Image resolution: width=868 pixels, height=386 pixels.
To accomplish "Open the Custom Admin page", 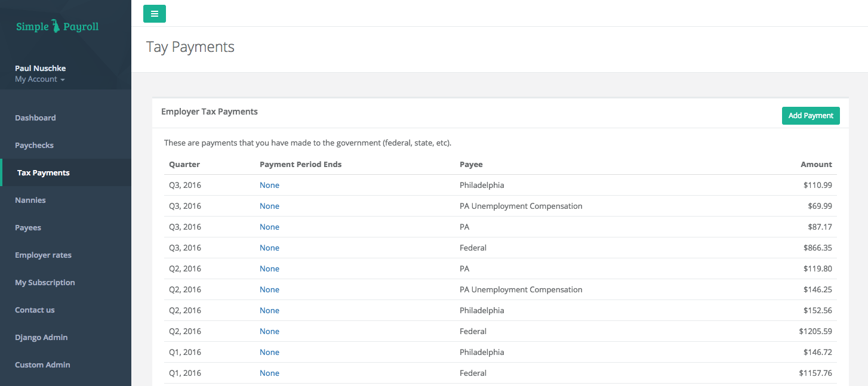I will click(42, 365).
